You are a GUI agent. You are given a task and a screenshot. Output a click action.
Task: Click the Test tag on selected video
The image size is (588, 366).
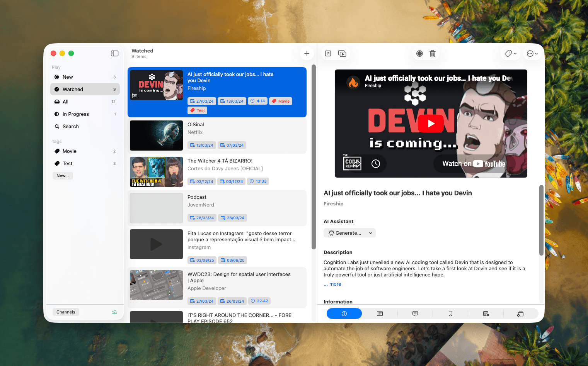point(198,110)
